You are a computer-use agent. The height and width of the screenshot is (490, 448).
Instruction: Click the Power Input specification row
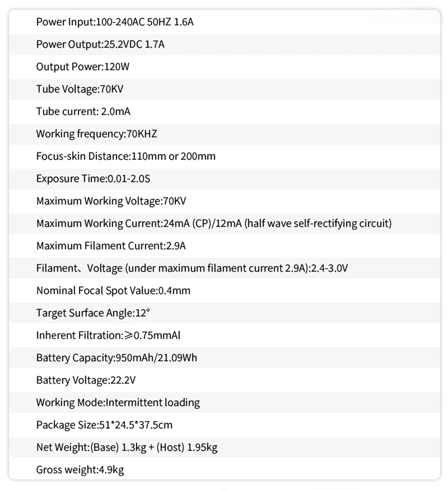point(115,22)
